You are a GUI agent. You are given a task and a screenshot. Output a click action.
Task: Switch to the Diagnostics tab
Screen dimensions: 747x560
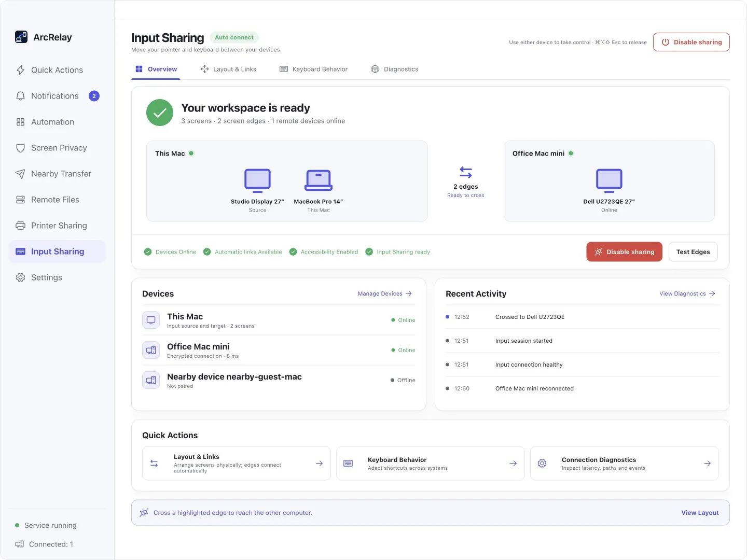(x=394, y=69)
